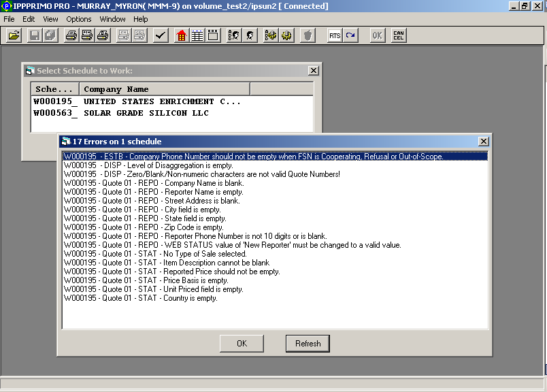Click the red house icon
Viewport: 547px width, 392px height.
(182, 35)
